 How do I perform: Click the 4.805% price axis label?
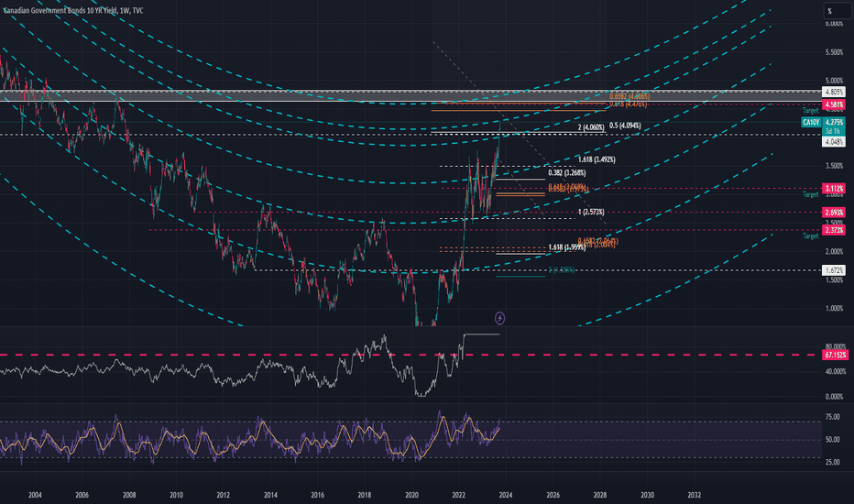[x=834, y=92]
